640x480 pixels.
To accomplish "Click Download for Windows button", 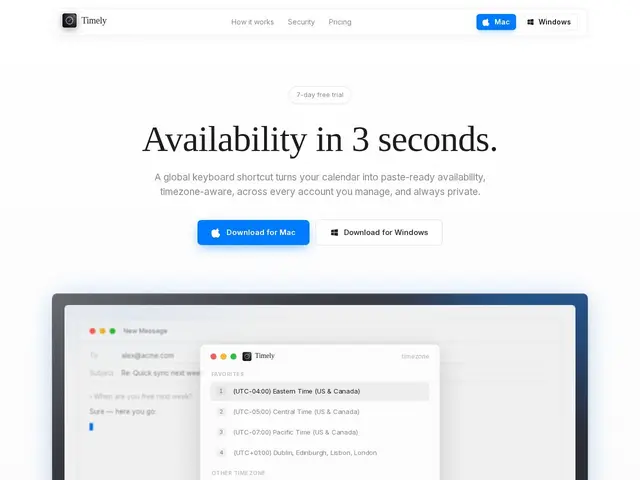I will [x=379, y=233].
